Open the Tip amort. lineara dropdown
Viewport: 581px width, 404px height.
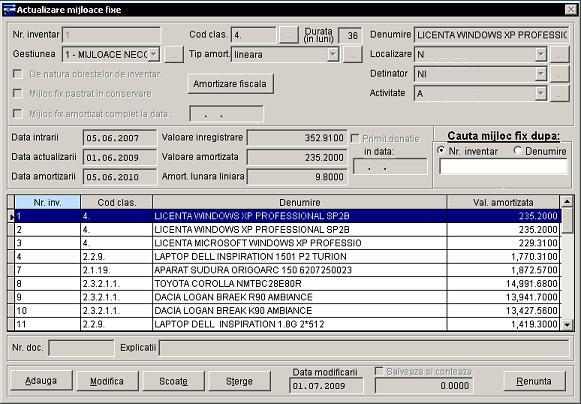[x=333, y=54]
